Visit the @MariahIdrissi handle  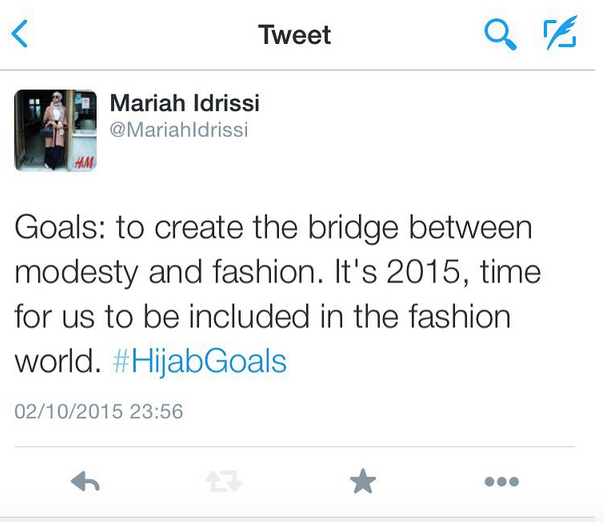point(179,129)
